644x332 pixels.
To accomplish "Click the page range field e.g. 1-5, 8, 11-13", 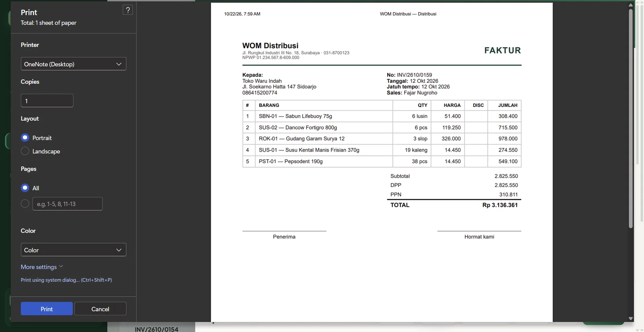I will (x=67, y=204).
